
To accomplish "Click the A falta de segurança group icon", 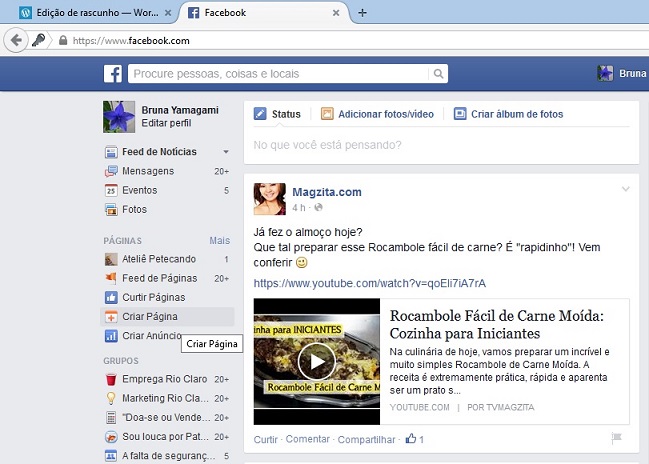I will 111,456.
